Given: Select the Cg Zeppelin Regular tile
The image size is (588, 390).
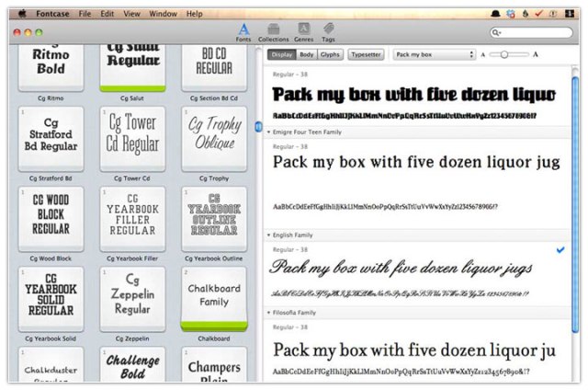Looking at the screenshot, I should click(x=132, y=299).
